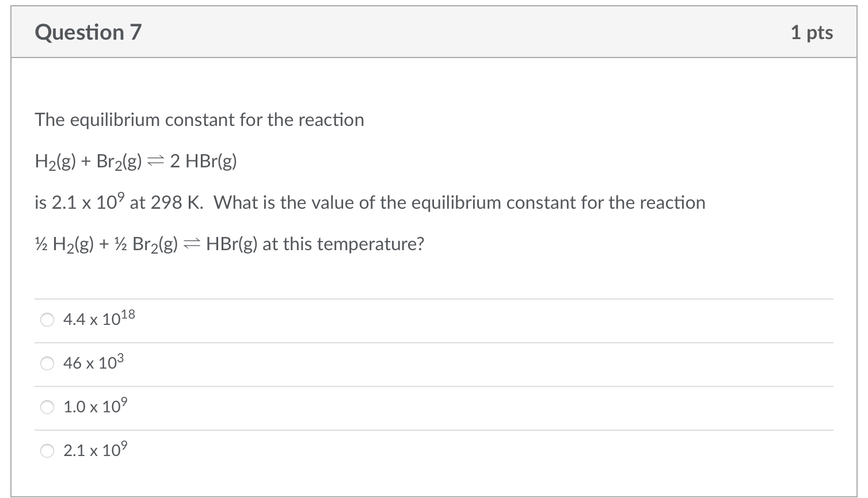Image resolution: width=868 pixels, height=498 pixels.
Task: Click the 46 x 10^3 answer label
Action: [94, 362]
